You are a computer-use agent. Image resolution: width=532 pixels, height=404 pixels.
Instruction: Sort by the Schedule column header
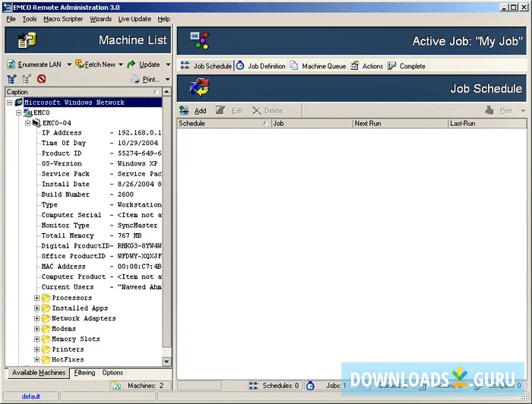point(224,123)
